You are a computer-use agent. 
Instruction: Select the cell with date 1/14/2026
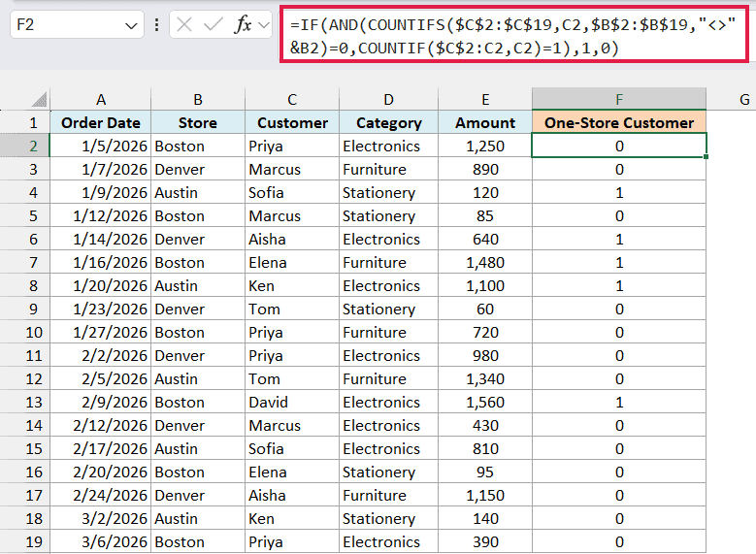(101, 239)
